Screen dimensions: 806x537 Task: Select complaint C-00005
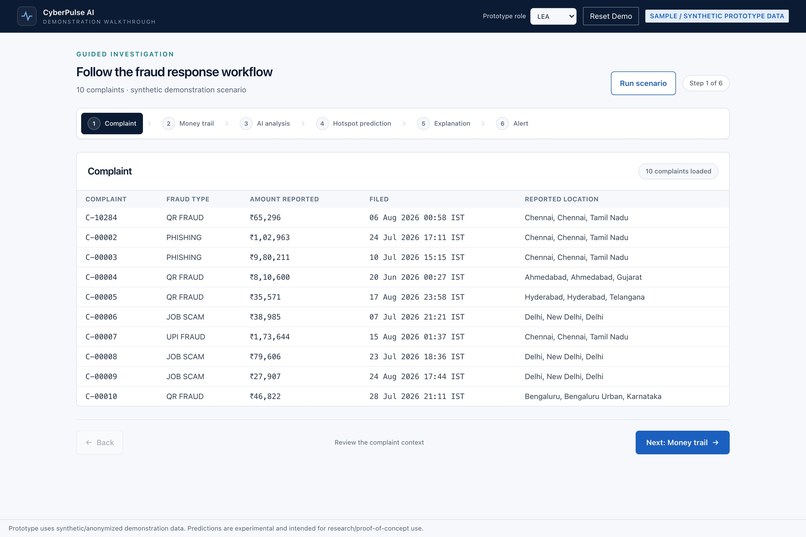(x=402, y=297)
